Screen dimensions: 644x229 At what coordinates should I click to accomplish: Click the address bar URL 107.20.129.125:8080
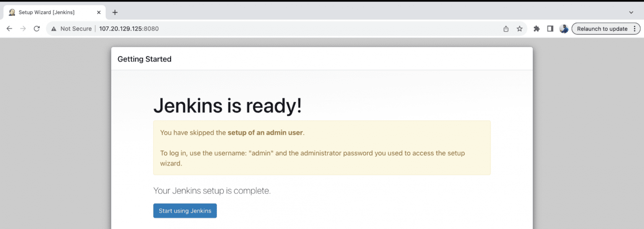[x=129, y=29]
